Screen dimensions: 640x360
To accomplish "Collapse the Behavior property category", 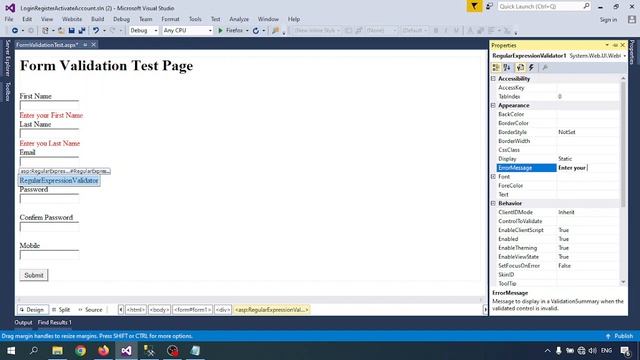I will (x=493, y=203).
